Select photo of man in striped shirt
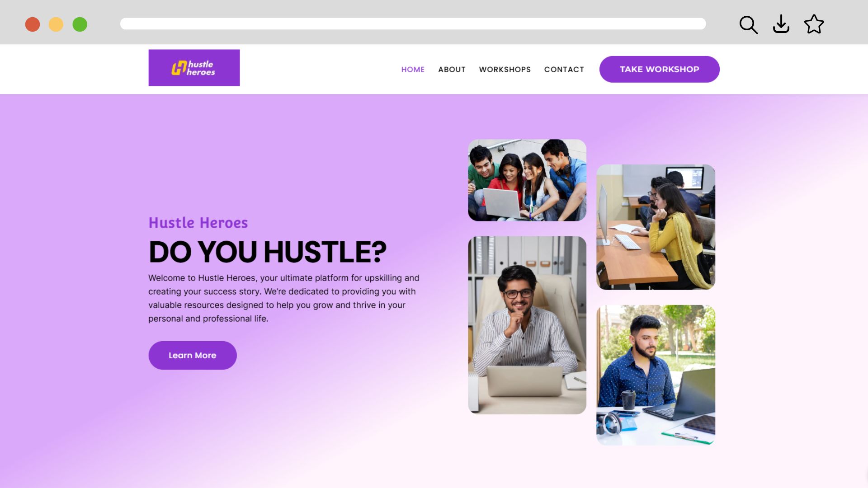 pos(527,325)
